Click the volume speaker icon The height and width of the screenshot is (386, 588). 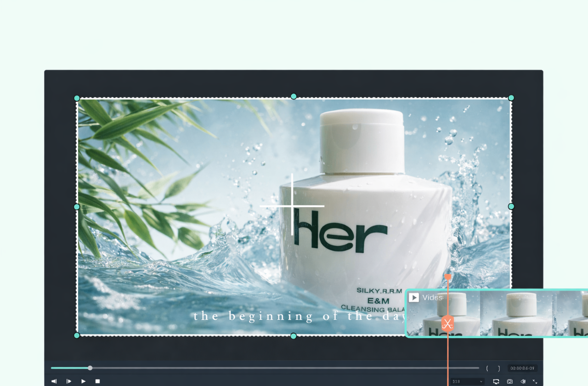pyautogui.click(x=523, y=381)
